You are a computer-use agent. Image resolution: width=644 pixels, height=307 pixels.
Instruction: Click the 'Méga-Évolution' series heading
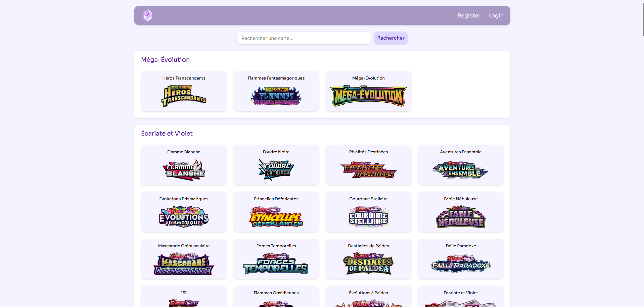coord(166,60)
